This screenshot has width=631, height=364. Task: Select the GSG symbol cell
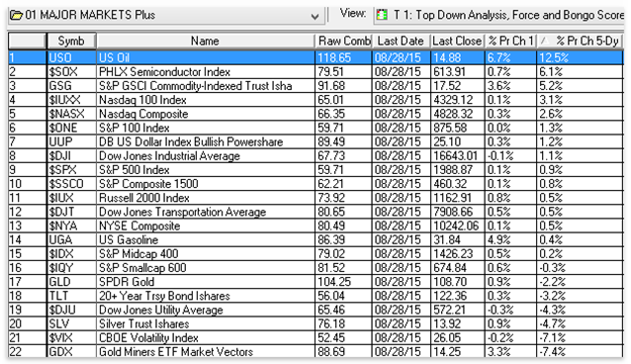(71, 86)
